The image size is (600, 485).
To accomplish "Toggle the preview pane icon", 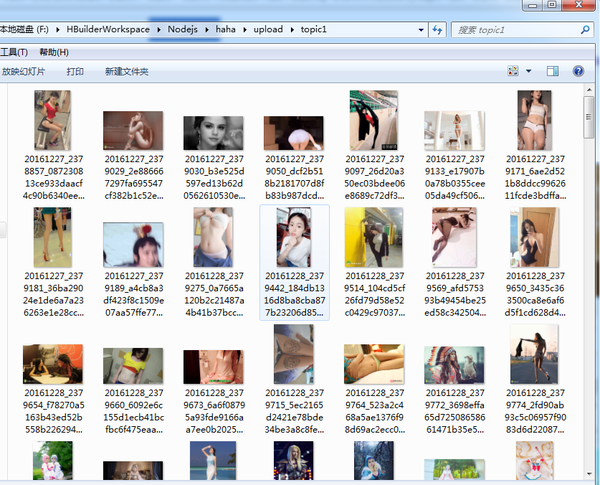I will point(552,71).
